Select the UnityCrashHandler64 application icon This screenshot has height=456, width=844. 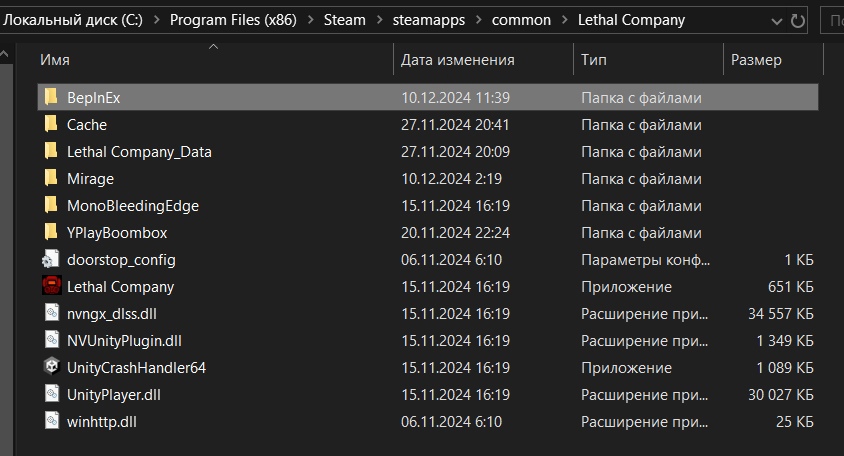pos(52,367)
